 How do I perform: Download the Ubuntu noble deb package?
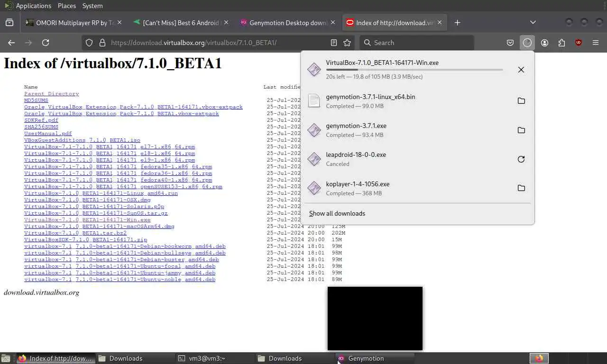(120, 280)
